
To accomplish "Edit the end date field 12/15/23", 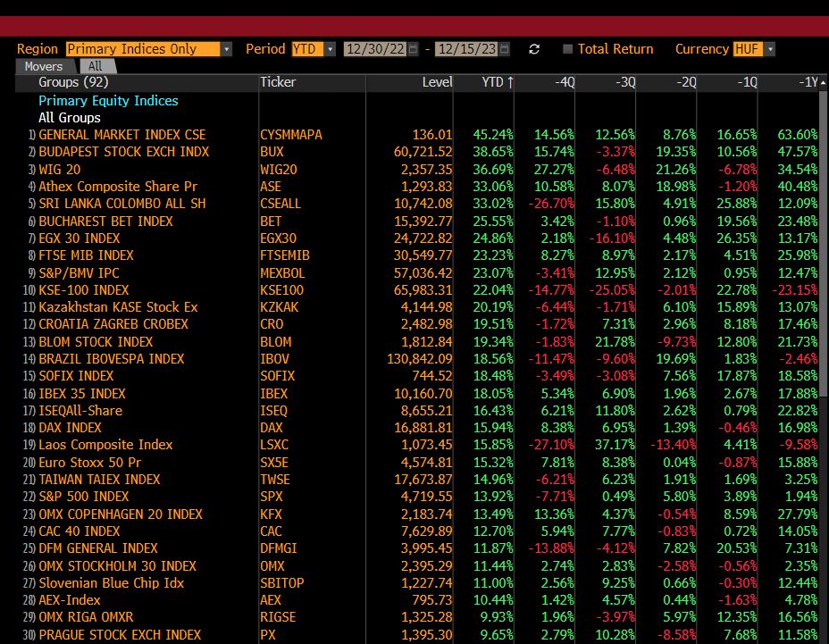I will pos(467,49).
